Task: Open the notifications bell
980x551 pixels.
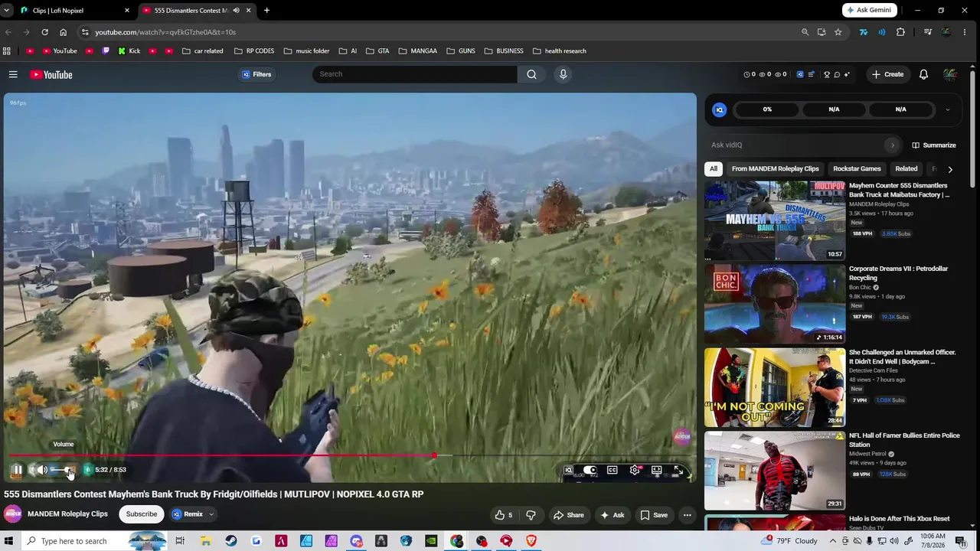Action: pyautogui.click(x=923, y=74)
